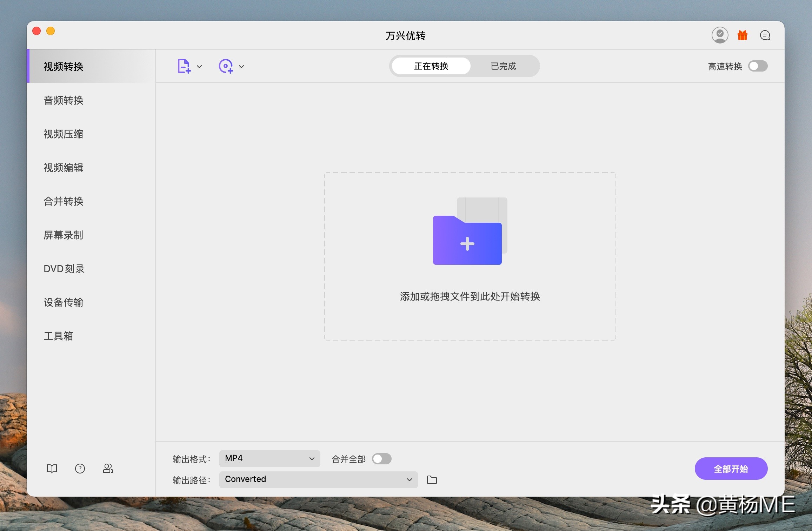This screenshot has width=812, height=531.
Task: Click the contact support icon next to help
Action: [108, 468]
